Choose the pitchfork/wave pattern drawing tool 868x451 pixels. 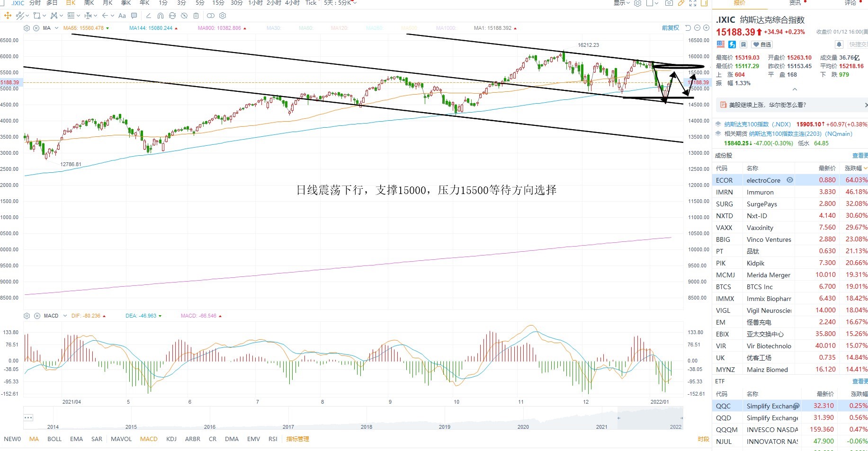pos(54,16)
